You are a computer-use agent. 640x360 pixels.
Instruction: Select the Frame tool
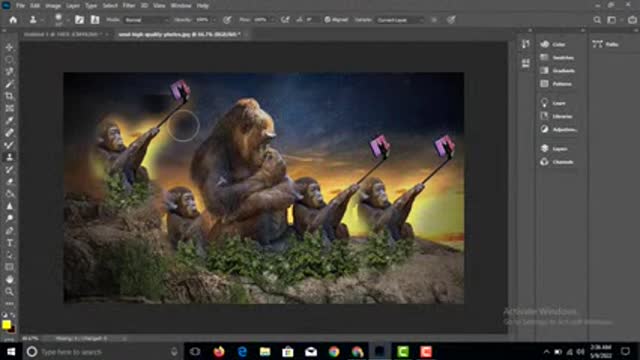pyautogui.click(x=9, y=108)
